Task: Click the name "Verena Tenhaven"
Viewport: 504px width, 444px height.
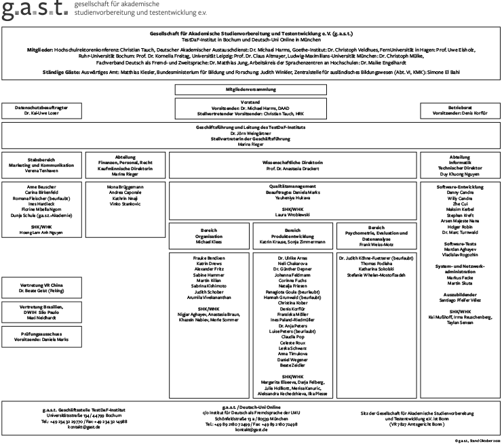Action: [41, 171]
